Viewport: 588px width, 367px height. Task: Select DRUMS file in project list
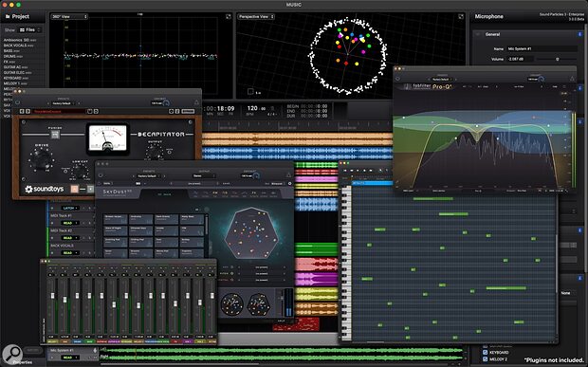(x=13, y=56)
